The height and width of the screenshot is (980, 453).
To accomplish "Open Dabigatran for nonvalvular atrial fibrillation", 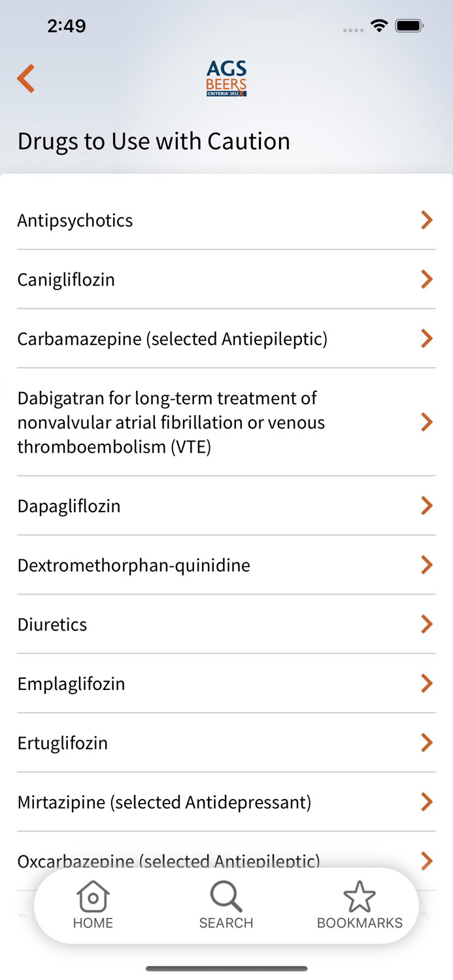I will pos(171,422).
